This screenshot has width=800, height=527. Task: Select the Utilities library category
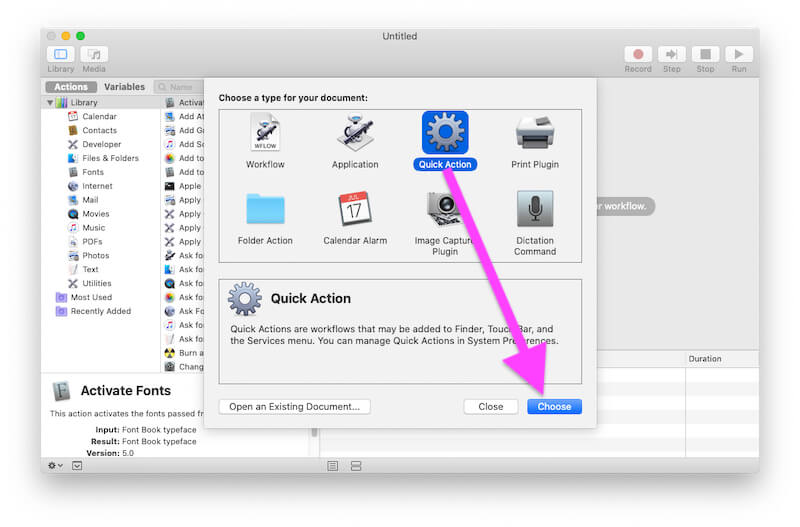click(x=96, y=283)
